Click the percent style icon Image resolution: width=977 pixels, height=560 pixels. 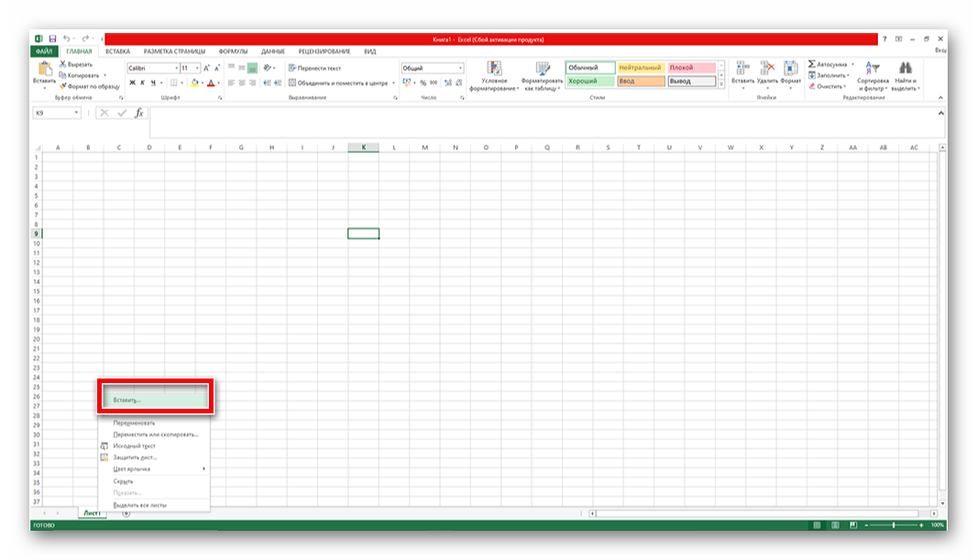pos(423,82)
